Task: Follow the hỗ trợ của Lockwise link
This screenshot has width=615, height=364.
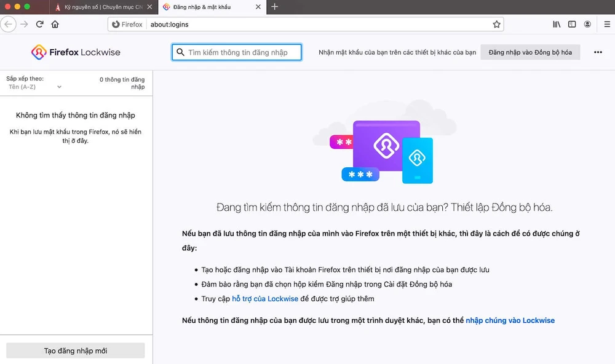Action: pyautogui.click(x=265, y=298)
